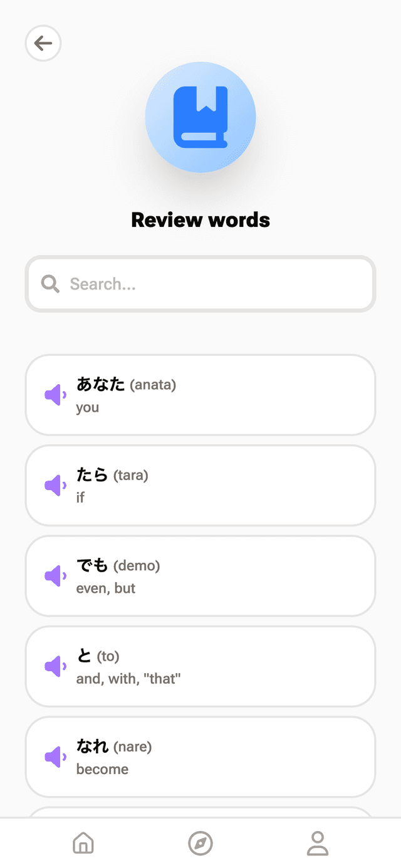The image size is (401, 868).
Task: Focus the Search words input field
Action: 213,284
